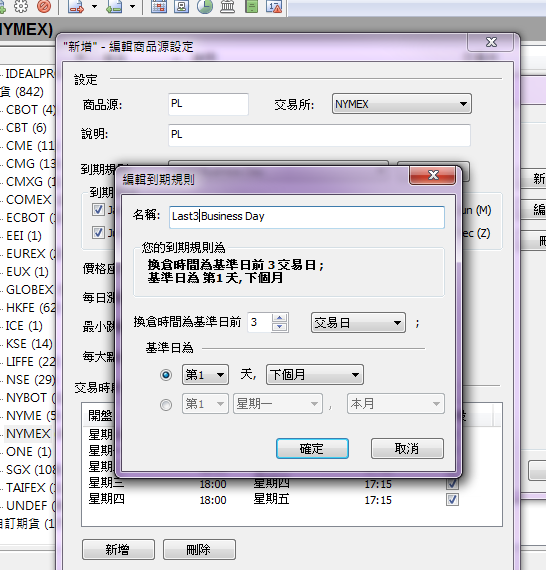Decrease the days-before spinner value
The image size is (546, 570).
pyautogui.click(x=280, y=326)
